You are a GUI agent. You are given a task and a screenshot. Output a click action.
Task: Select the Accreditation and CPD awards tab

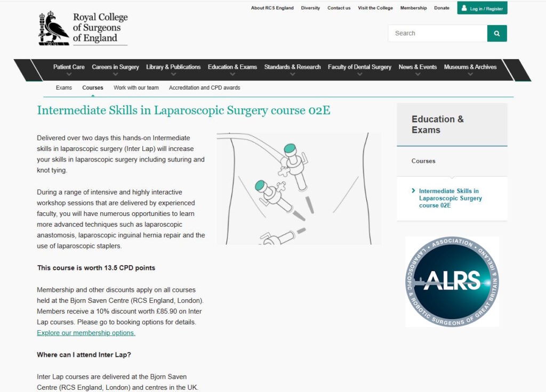204,87
